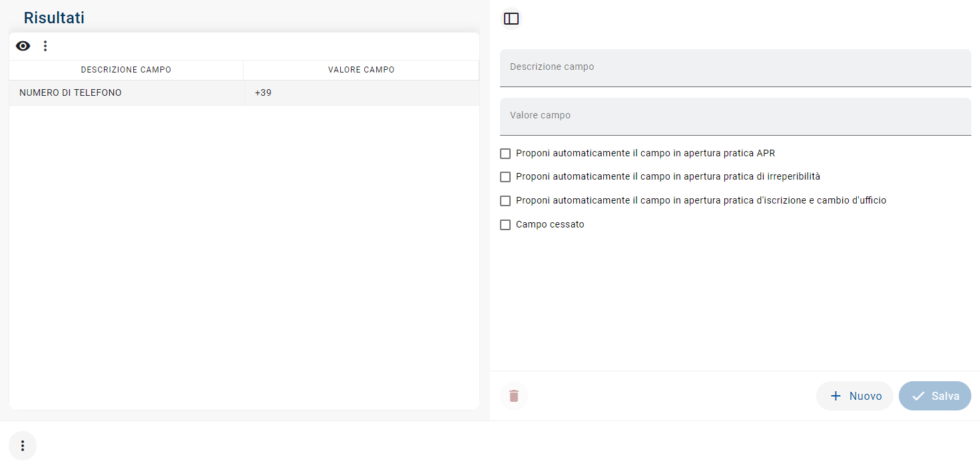Click the Risultati heading
Screen dimensions: 980x469
(54, 18)
